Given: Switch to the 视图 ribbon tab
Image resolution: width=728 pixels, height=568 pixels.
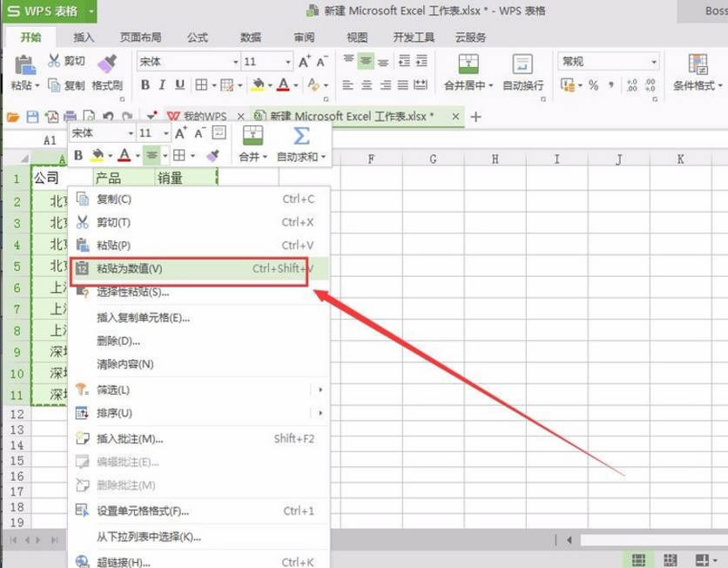Looking at the screenshot, I should click(x=357, y=37).
